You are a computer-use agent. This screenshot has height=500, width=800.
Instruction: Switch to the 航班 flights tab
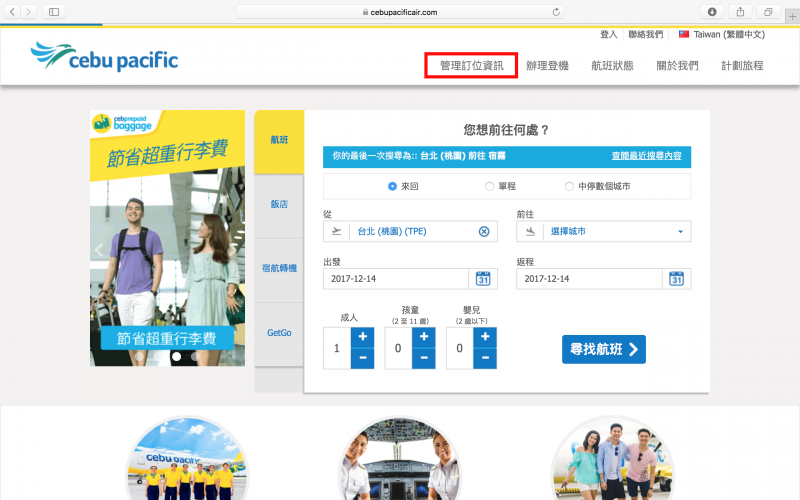pos(279,140)
